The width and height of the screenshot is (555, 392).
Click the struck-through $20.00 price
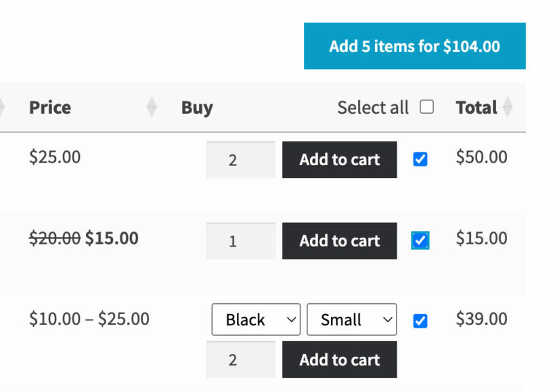pyautogui.click(x=55, y=238)
